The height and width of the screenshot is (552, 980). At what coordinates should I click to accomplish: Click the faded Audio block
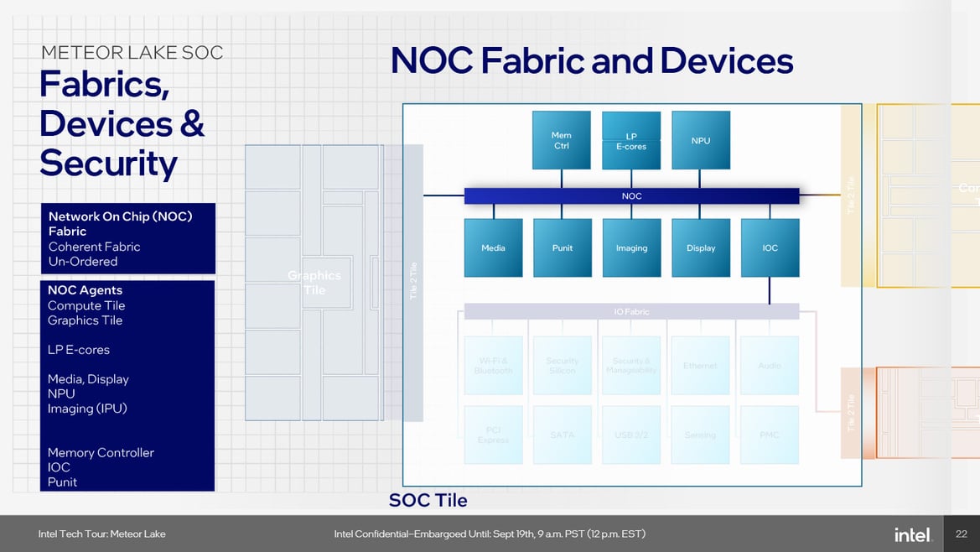pyautogui.click(x=770, y=366)
